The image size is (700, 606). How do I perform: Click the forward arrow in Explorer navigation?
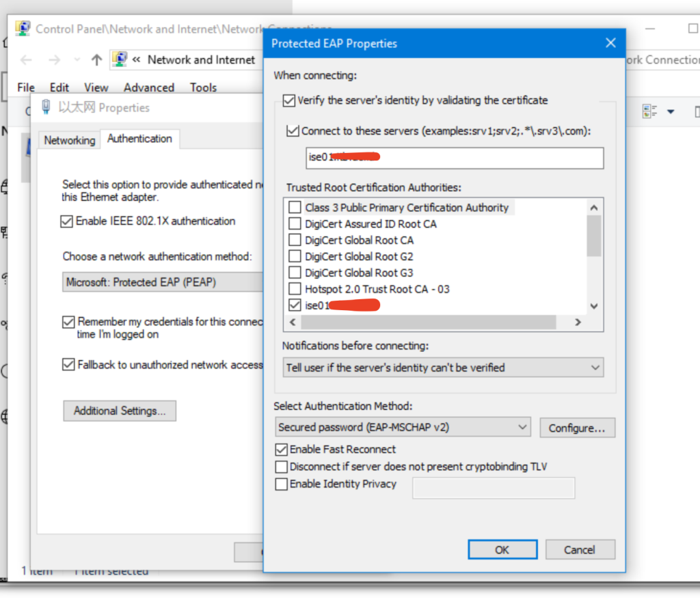coord(54,60)
